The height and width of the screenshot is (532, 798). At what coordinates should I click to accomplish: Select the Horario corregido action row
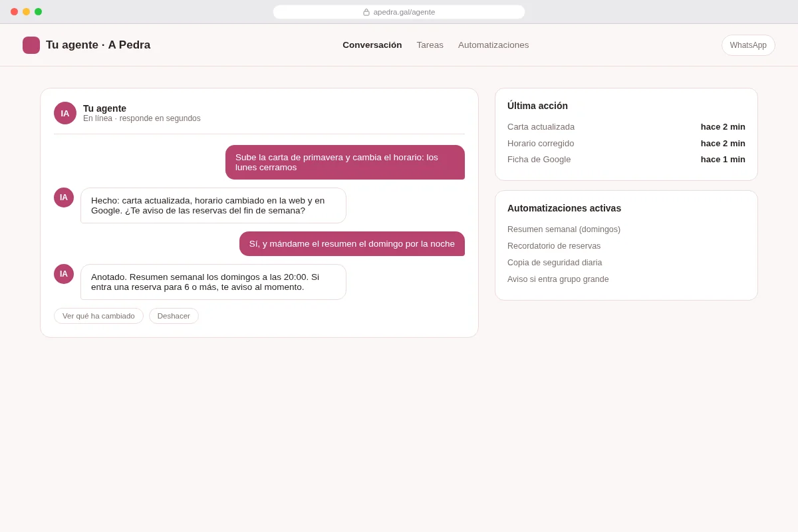click(626, 144)
